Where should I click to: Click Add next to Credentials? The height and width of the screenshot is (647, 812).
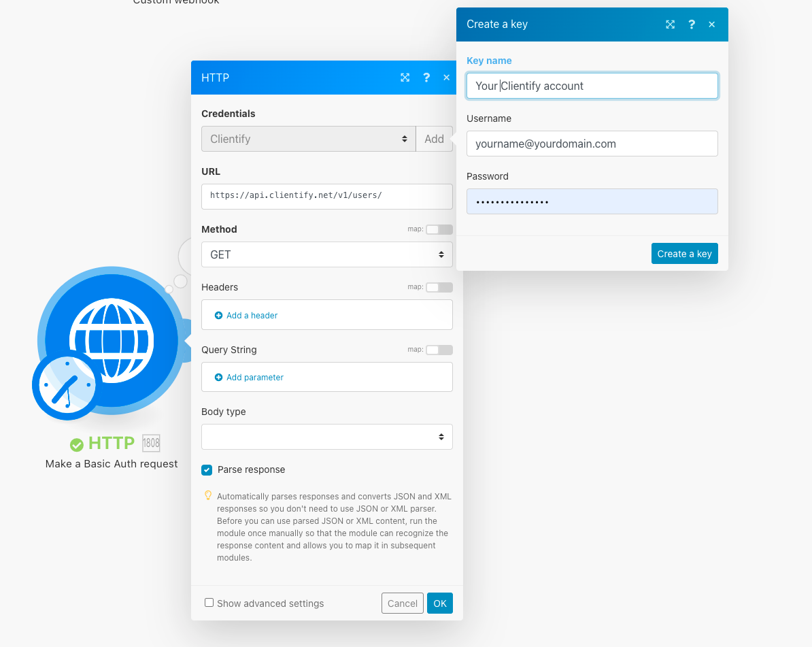434,139
